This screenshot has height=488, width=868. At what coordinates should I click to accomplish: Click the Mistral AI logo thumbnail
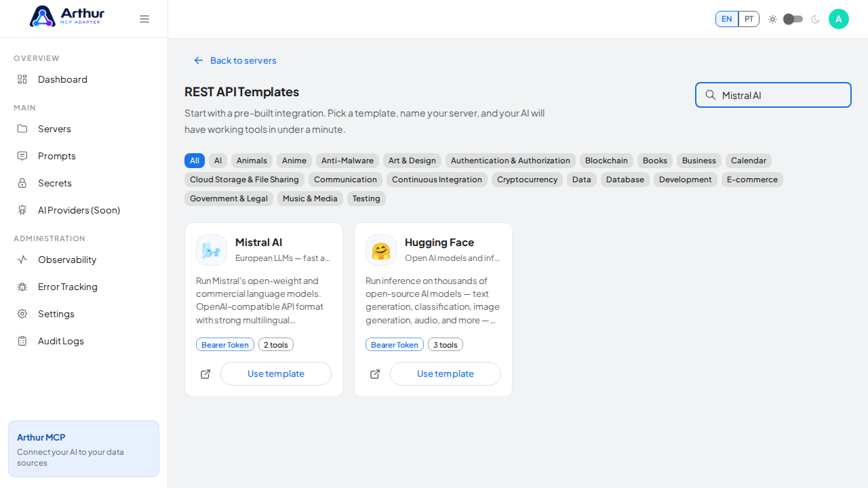212,250
